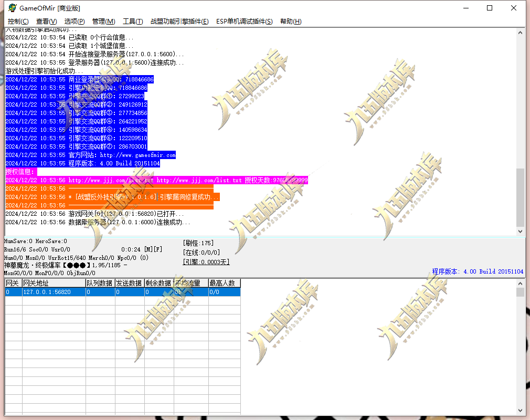
Task: Click the log panel scrollbar thumb
Action: click(x=520, y=197)
